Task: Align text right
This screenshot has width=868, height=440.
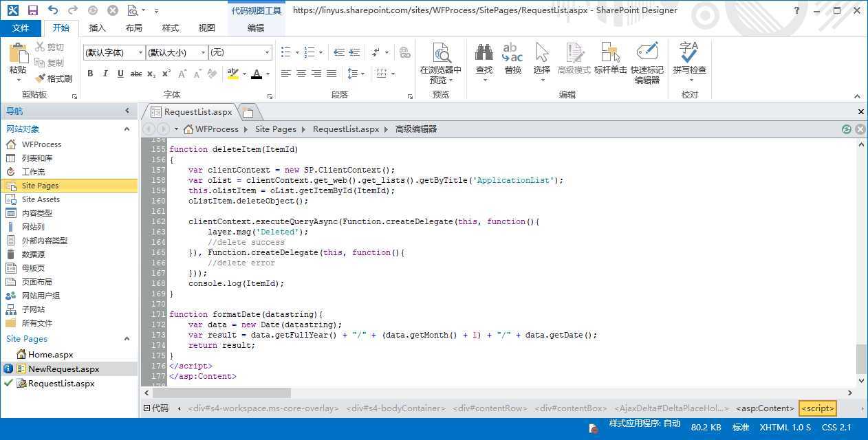Action: 316,74
